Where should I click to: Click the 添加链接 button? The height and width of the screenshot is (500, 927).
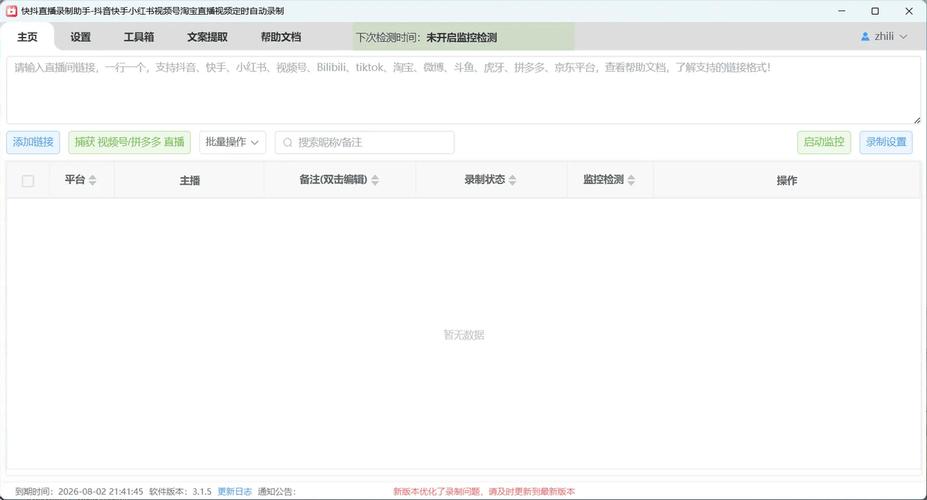(x=33, y=142)
